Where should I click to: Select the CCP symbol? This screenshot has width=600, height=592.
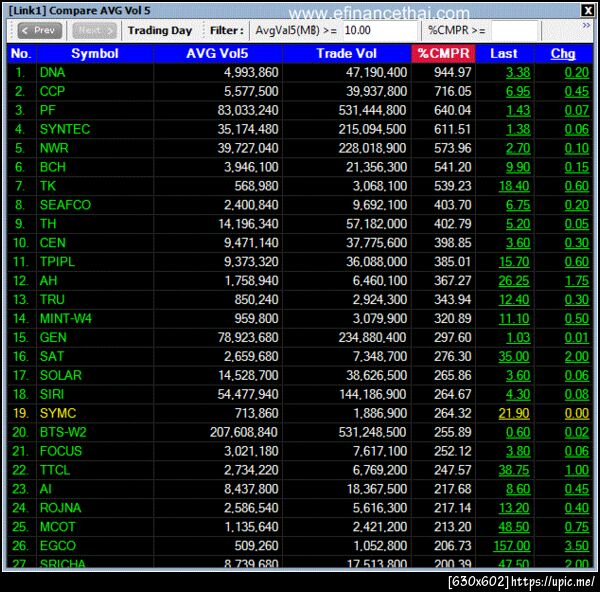[52, 91]
